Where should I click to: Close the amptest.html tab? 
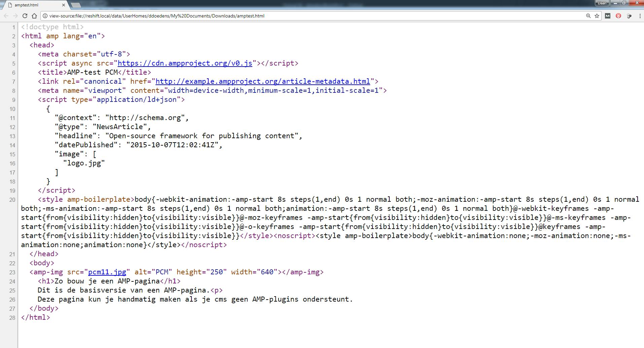pyautogui.click(x=64, y=5)
